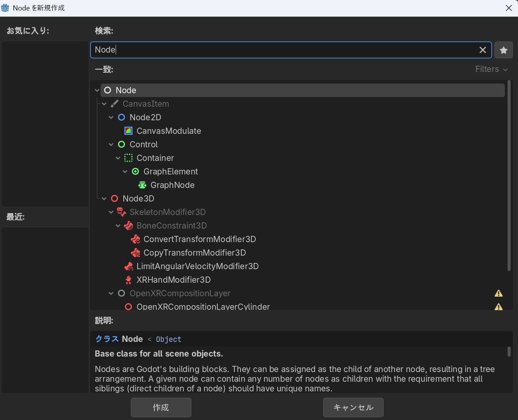Image resolution: width=518 pixels, height=420 pixels.
Task: Click the キャンセル cancel button
Action: point(353,407)
